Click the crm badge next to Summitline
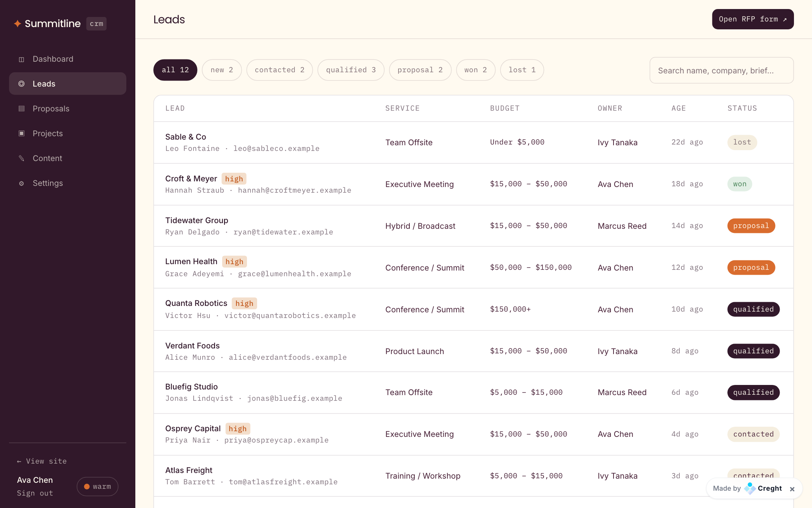 click(96, 24)
